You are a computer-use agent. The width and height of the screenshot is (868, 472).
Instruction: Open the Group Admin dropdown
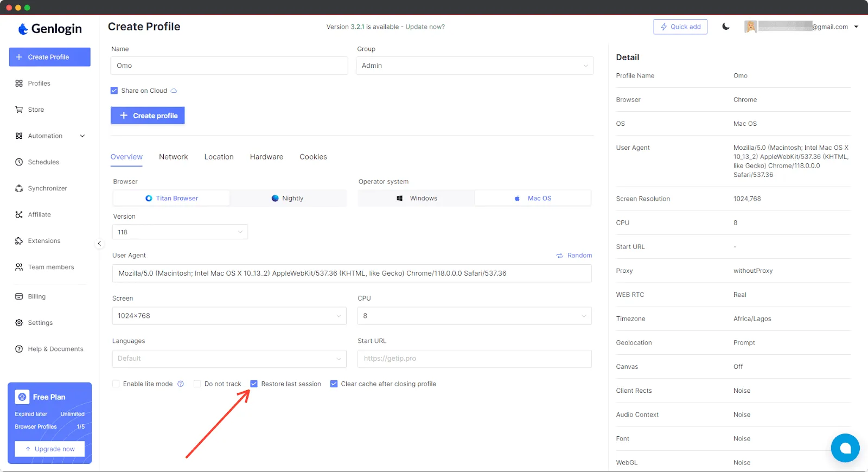tap(475, 66)
